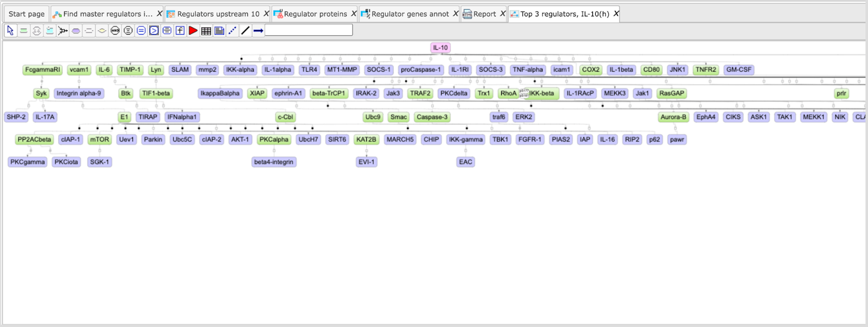Open the Find master regulators tab
The image size is (868, 327).
tap(108, 14)
